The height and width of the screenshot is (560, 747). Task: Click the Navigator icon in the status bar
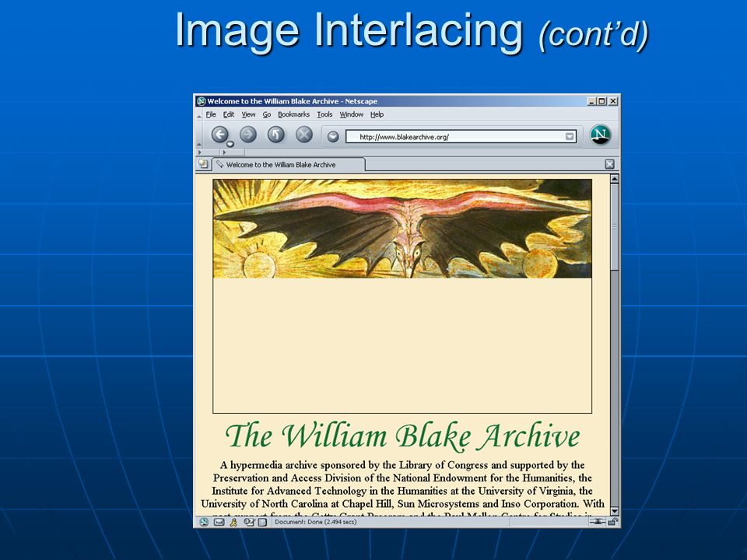tap(204, 522)
